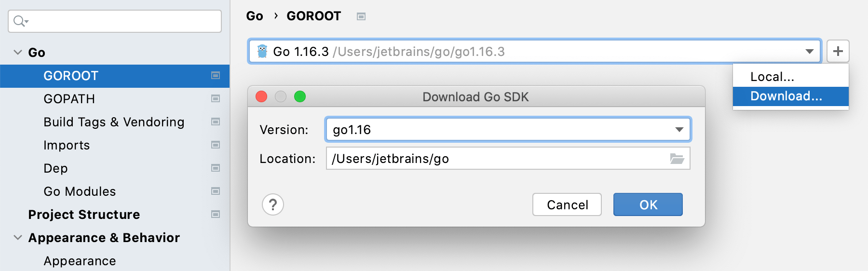
Task: Click the Go gopher icon in SDK selector
Action: (262, 51)
